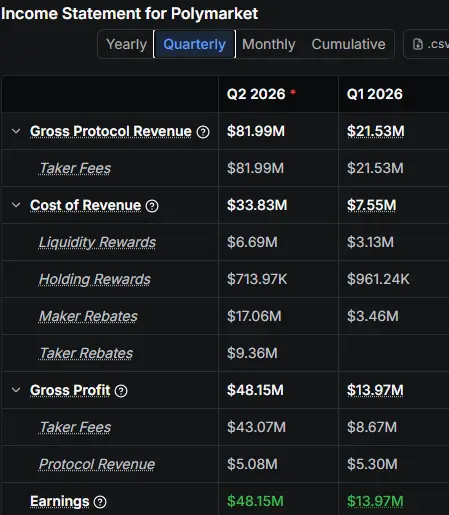This screenshot has width=449, height=515.
Task: Click the Holding Rewards label
Action: point(95,279)
